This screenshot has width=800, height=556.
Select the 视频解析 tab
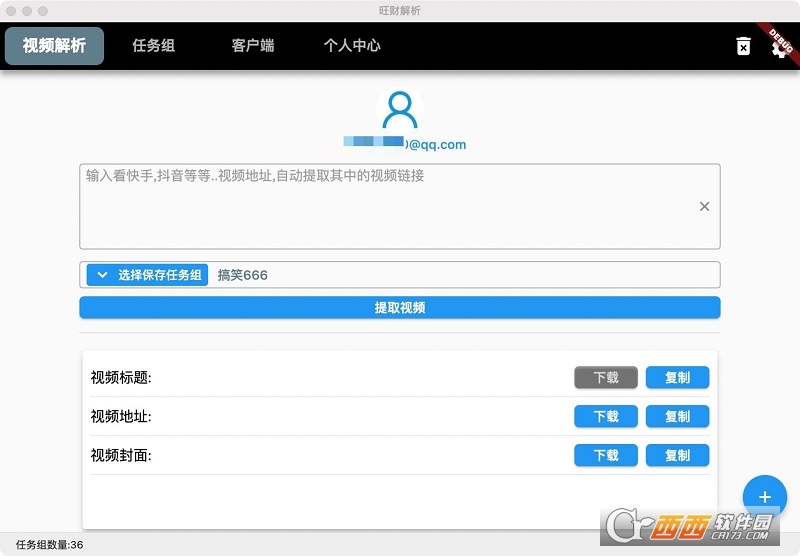(x=54, y=46)
